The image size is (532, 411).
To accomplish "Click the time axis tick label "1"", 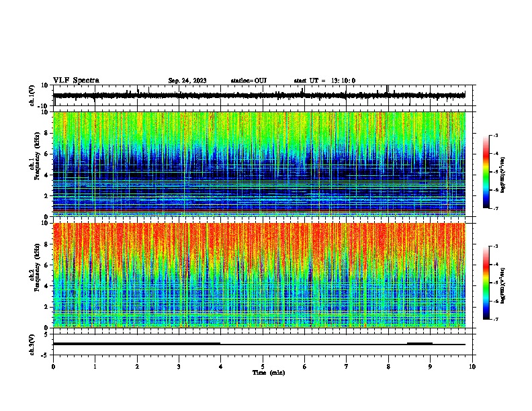I will pyautogui.click(x=95, y=367).
